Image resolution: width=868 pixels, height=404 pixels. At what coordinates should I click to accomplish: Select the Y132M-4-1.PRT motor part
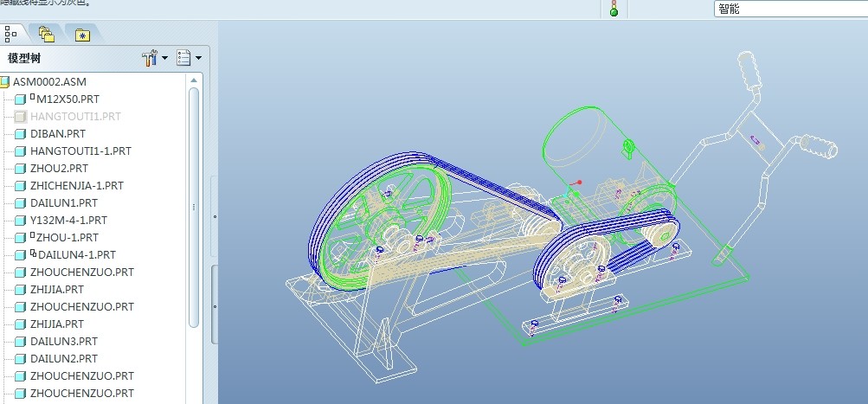(68, 220)
